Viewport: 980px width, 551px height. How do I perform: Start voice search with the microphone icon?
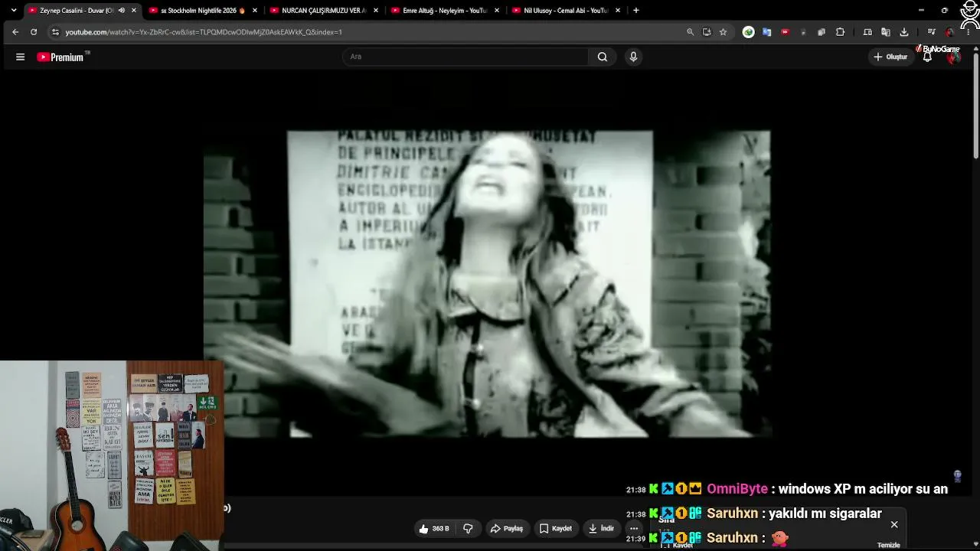click(633, 57)
